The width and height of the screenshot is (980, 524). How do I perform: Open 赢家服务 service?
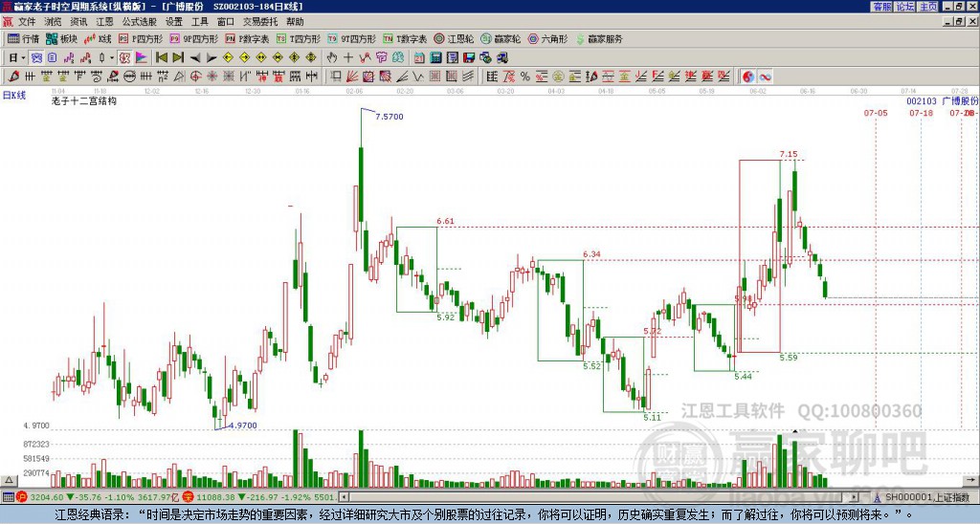click(599, 38)
